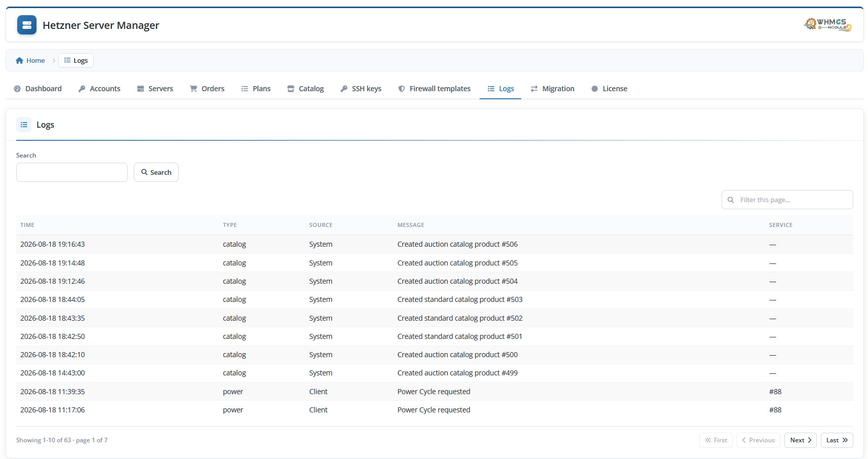This screenshot has width=868, height=459.
Task: Click the Search button
Action: tap(156, 172)
